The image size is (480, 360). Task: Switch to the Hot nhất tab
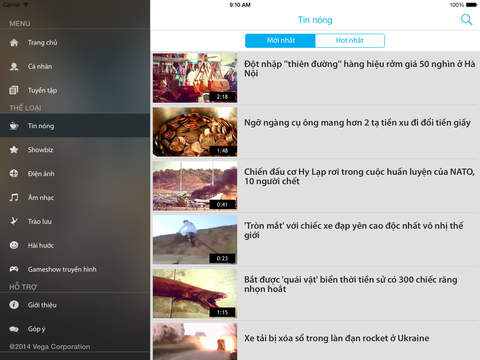tap(350, 41)
